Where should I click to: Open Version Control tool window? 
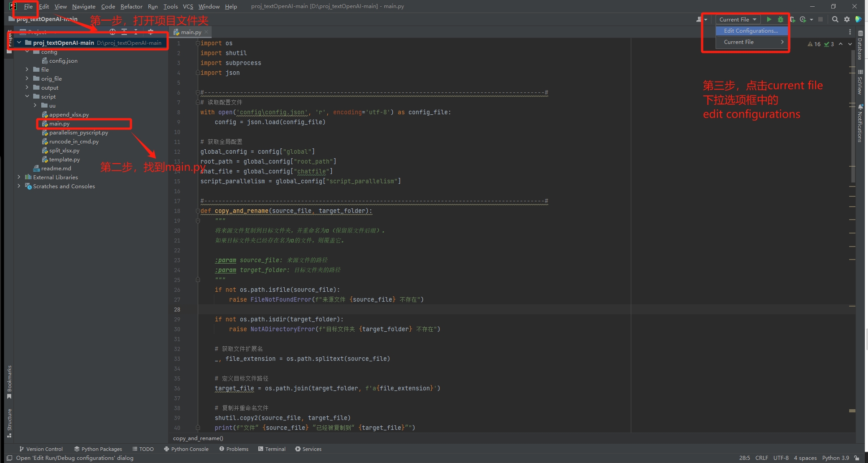pyautogui.click(x=41, y=449)
